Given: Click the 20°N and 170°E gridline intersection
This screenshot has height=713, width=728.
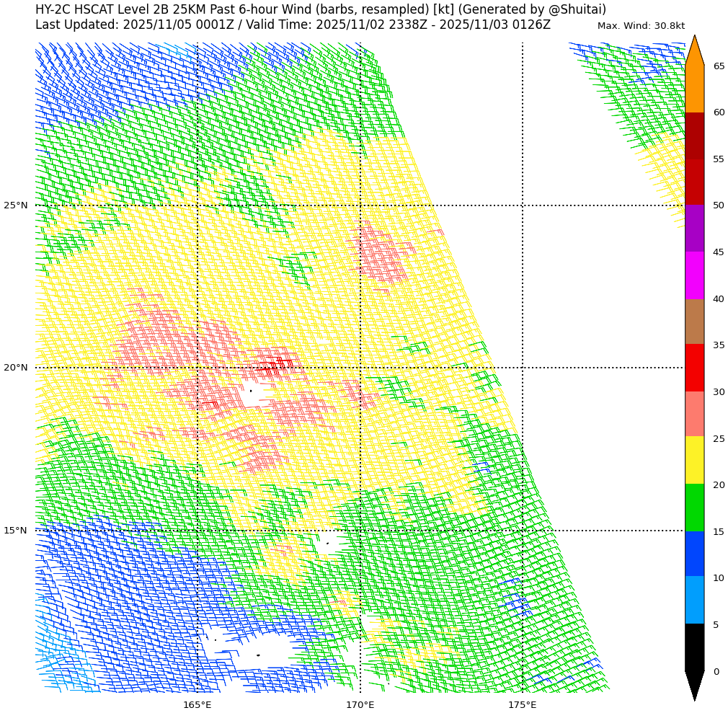Looking at the screenshot, I should point(360,368).
